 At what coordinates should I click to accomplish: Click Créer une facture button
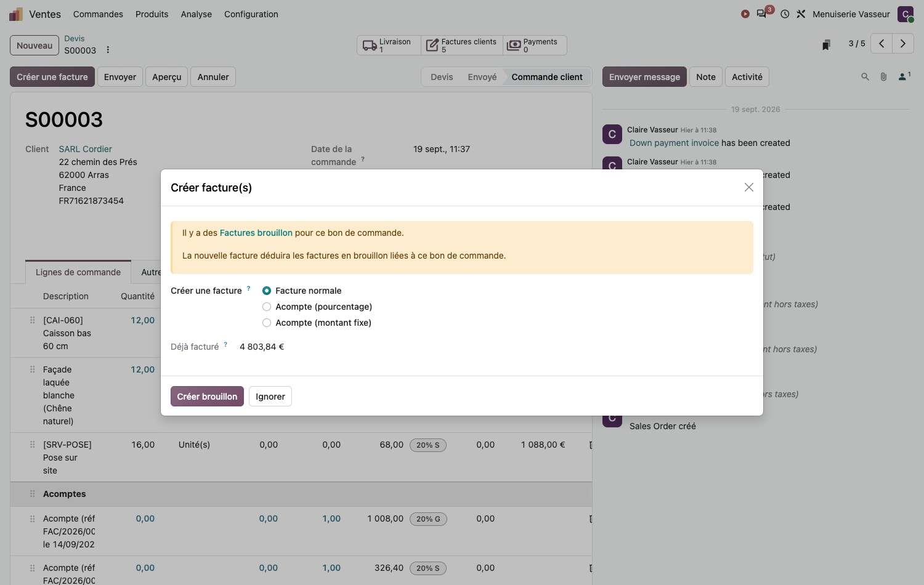pyautogui.click(x=52, y=77)
